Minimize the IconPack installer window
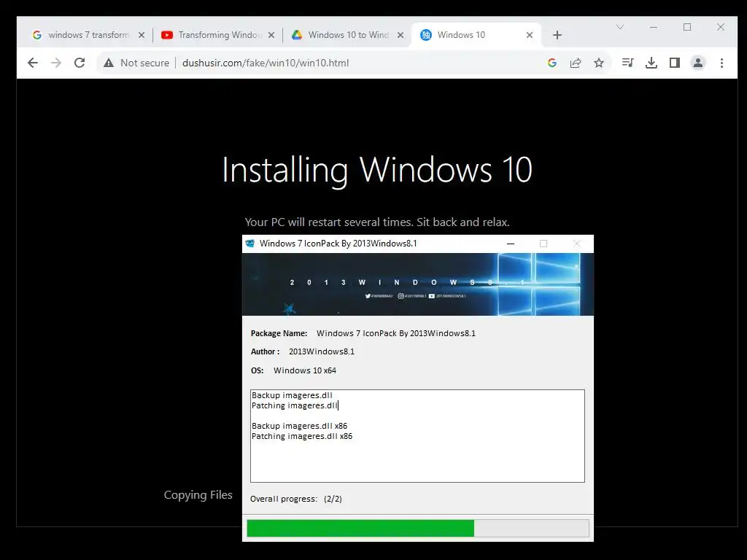 (511, 244)
